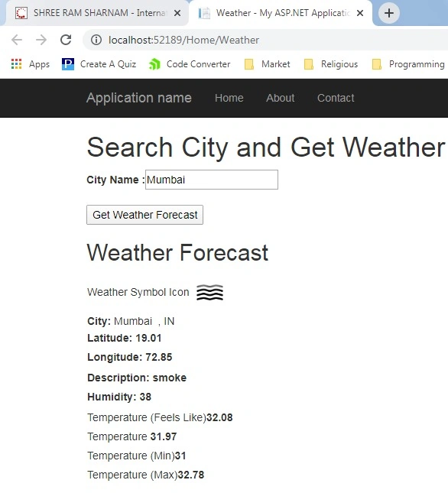
Task: Open the site information icon in address bar
Action: [x=96, y=40]
